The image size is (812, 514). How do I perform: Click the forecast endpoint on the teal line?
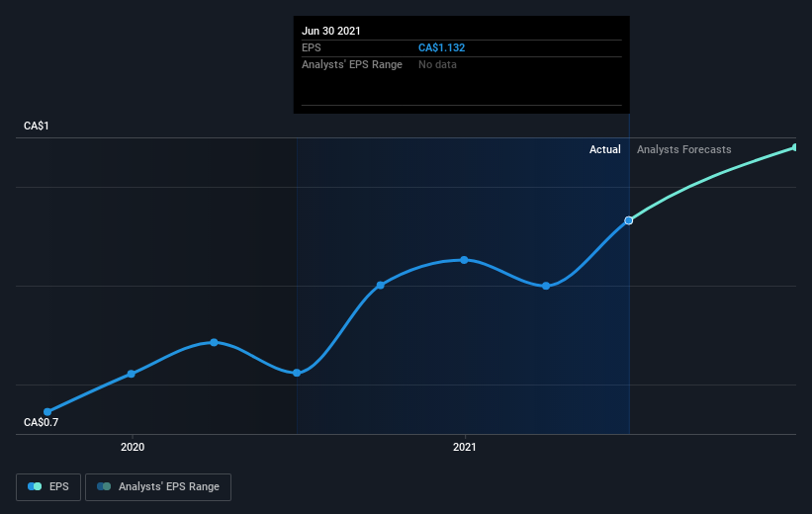(x=795, y=148)
